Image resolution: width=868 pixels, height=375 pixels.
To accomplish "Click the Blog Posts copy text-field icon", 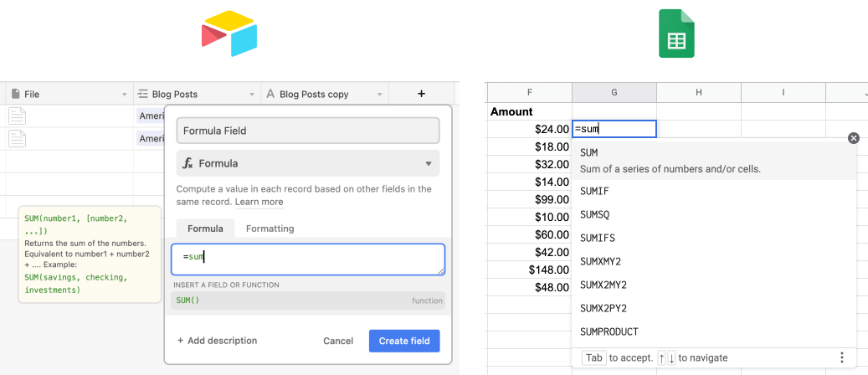I will tap(270, 95).
